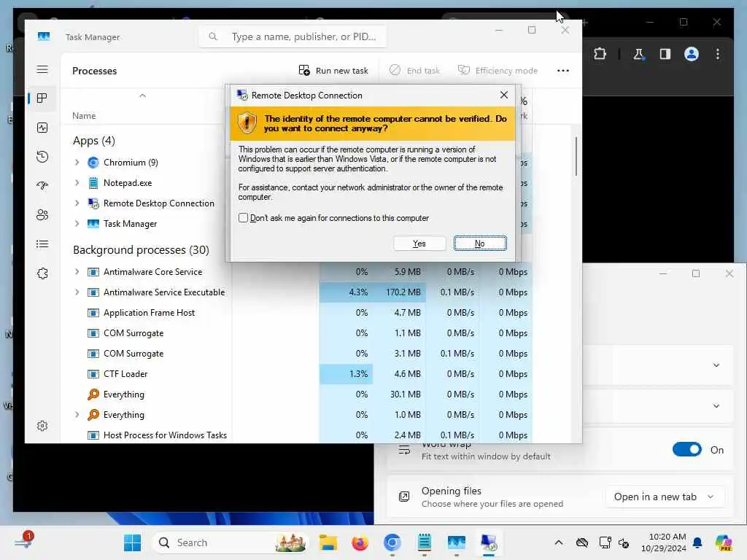
Task: Open Startup apps icon in sidebar
Action: (x=42, y=186)
